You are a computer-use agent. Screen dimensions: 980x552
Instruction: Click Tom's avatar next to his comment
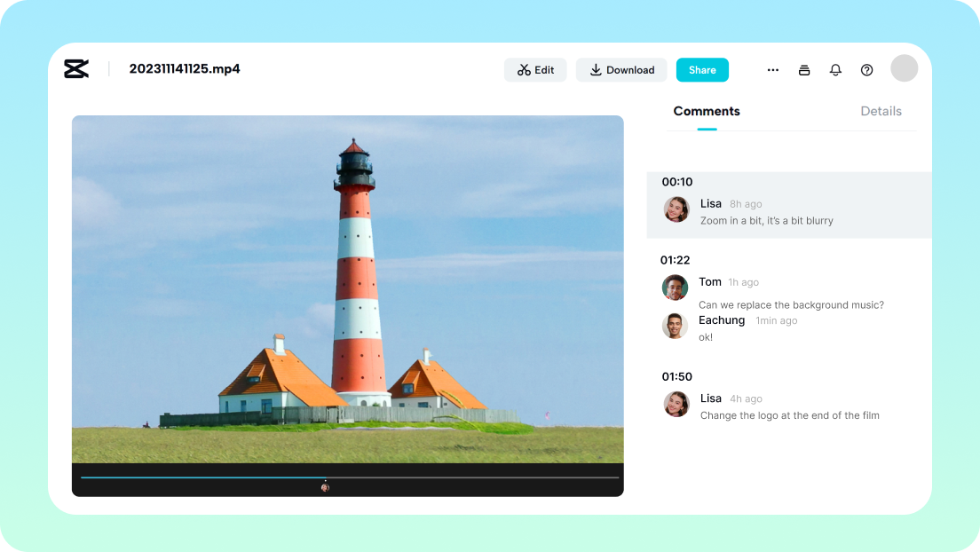(676, 288)
